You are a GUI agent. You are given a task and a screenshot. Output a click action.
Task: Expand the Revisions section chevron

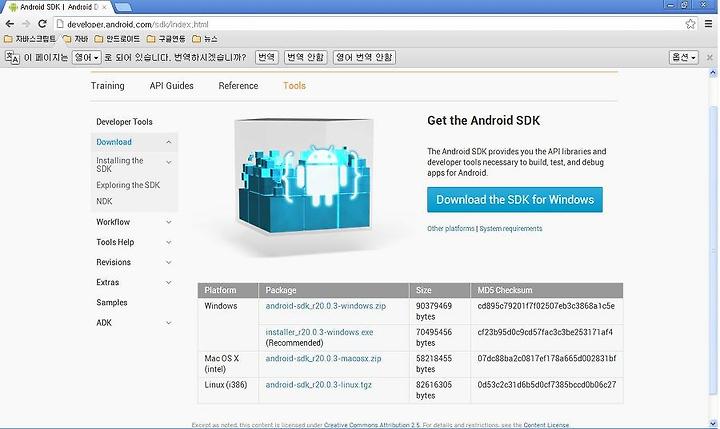(x=169, y=263)
